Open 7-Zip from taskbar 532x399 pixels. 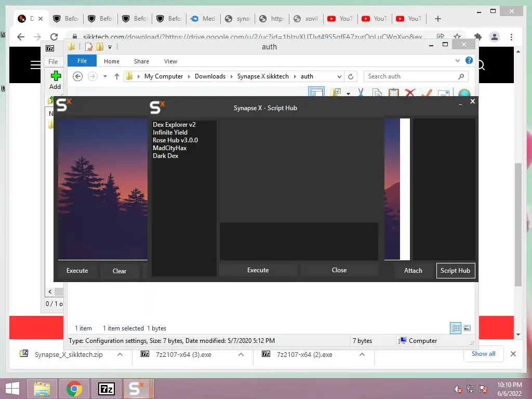(x=106, y=389)
